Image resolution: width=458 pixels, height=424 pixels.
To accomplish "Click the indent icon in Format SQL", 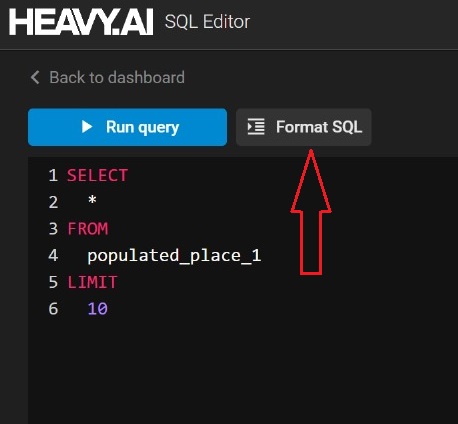I will coord(256,127).
